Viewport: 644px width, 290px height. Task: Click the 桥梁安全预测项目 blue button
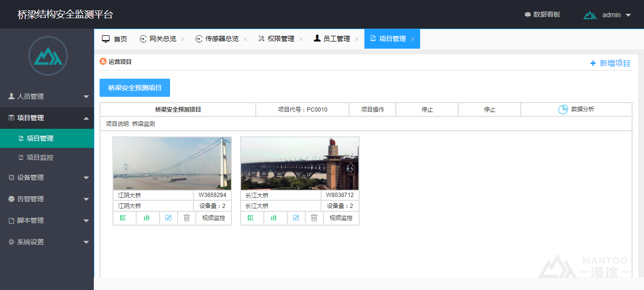click(x=135, y=88)
